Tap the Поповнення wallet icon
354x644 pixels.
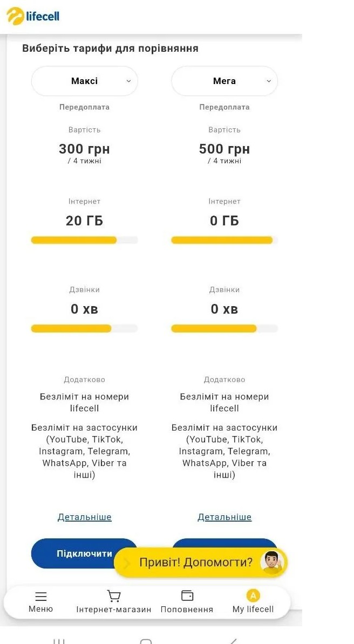[187, 595]
